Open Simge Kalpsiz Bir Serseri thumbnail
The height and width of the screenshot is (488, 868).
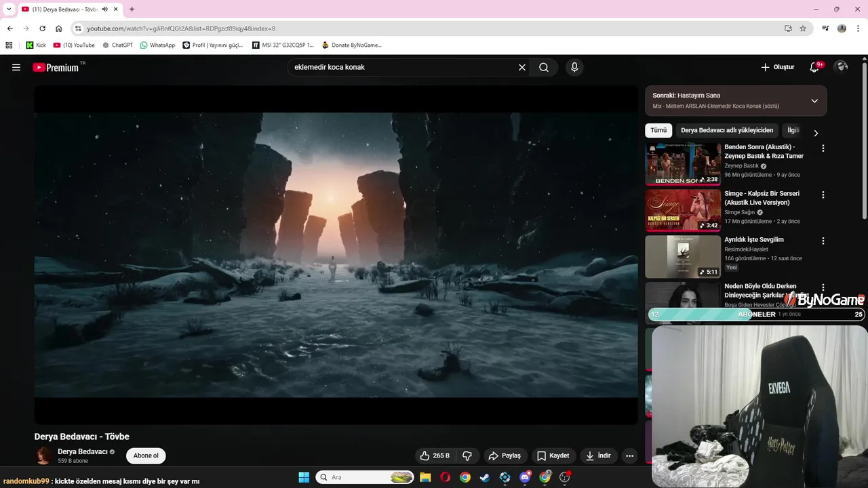click(x=683, y=210)
